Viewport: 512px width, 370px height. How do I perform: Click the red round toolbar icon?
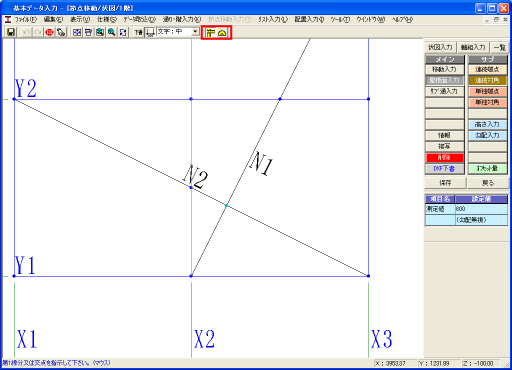(x=50, y=32)
